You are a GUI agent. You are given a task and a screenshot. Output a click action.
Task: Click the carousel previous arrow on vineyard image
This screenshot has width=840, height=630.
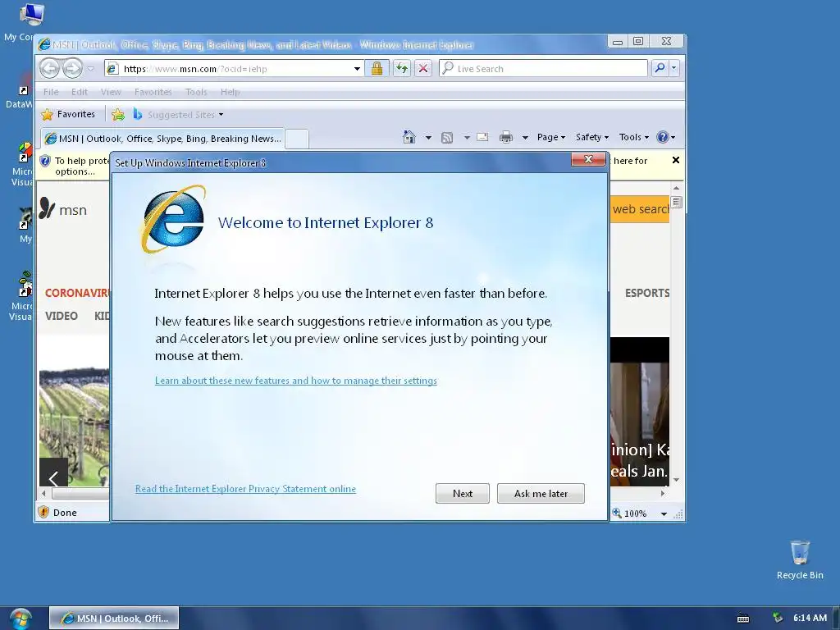pyautogui.click(x=53, y=473)
